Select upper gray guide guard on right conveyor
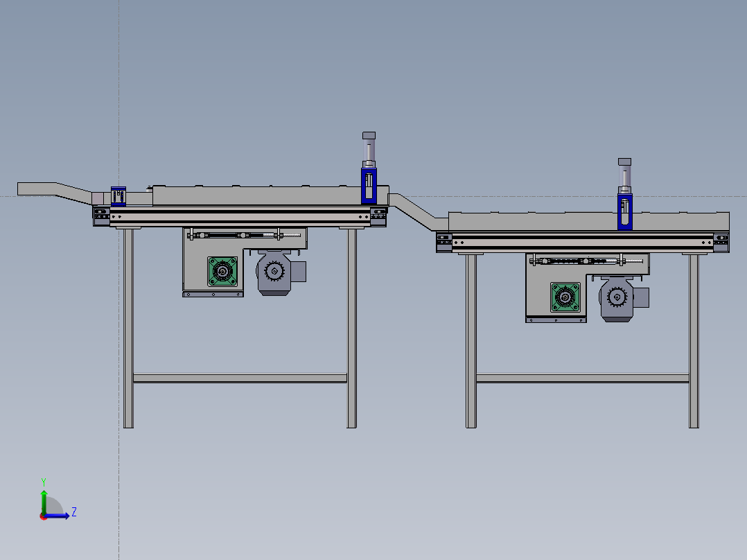 (588, 222)
